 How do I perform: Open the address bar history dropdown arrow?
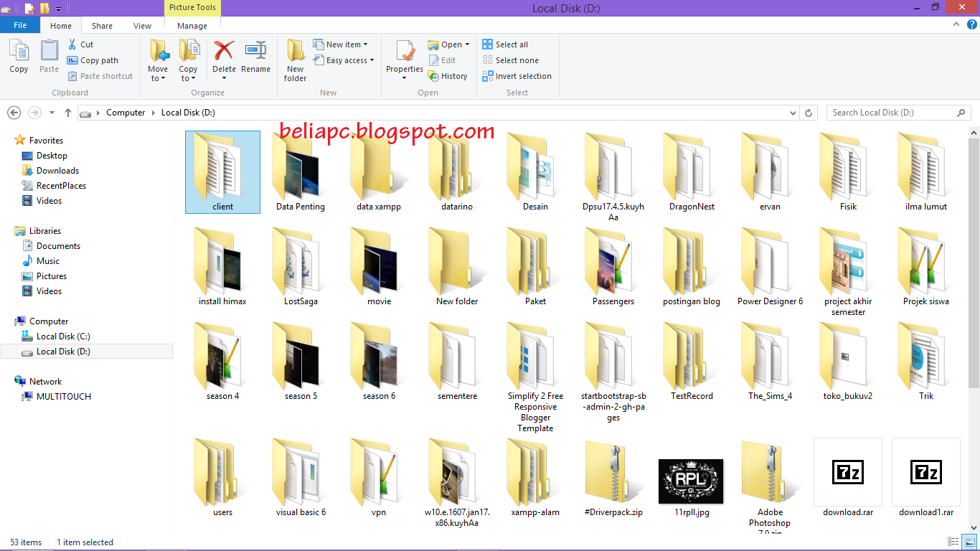click(793, 113)
